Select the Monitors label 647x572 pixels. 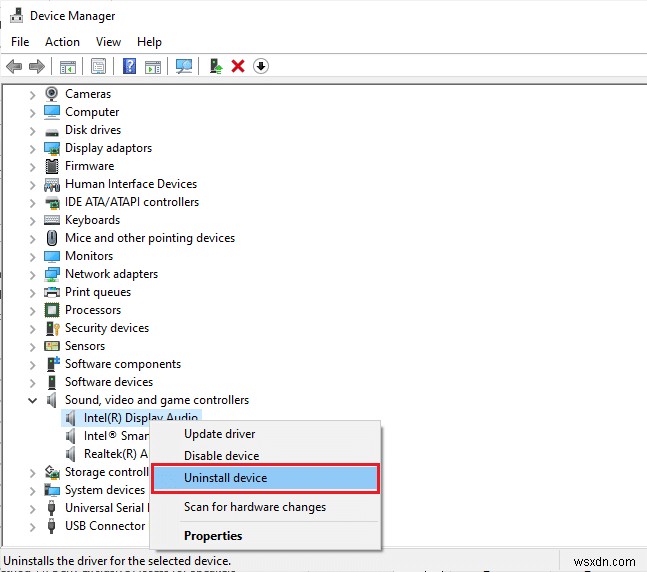89,256
